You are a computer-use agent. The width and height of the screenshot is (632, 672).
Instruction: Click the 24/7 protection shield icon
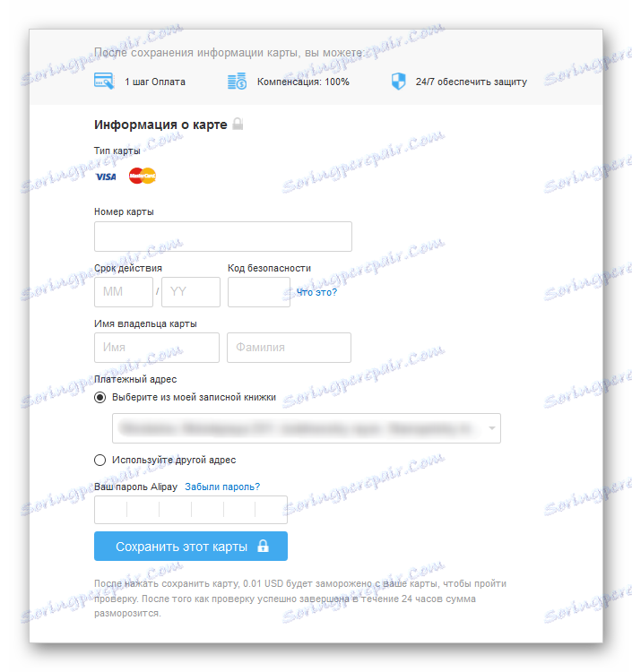398,81
